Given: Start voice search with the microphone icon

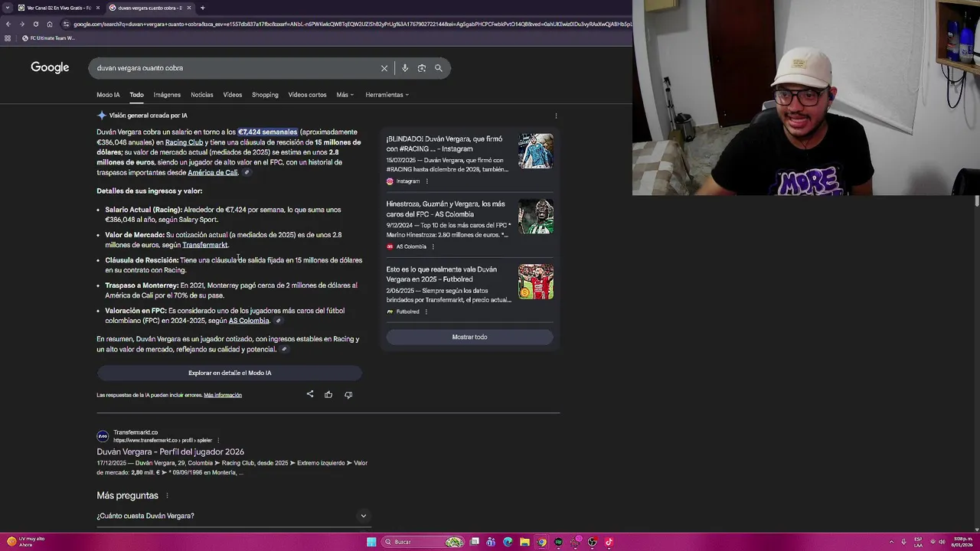Looking at the screenshot, I should tap(405, 68).
